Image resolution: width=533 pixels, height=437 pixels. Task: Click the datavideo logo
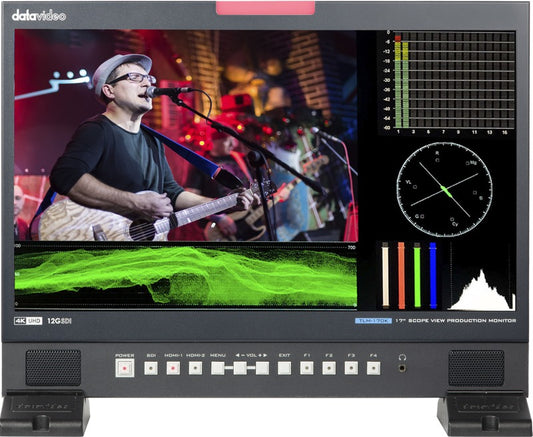39,16
